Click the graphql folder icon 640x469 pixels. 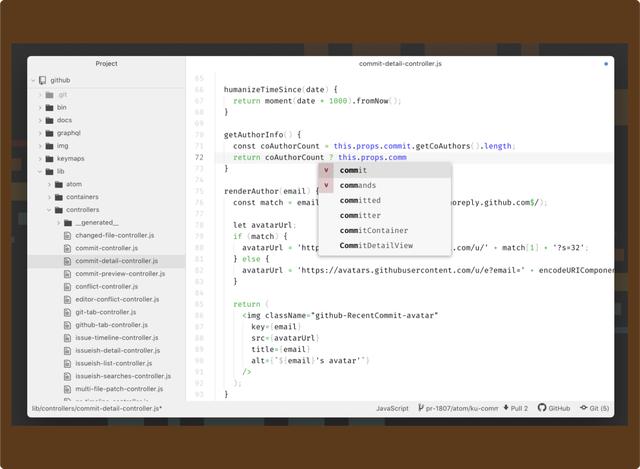coord(49,133)
